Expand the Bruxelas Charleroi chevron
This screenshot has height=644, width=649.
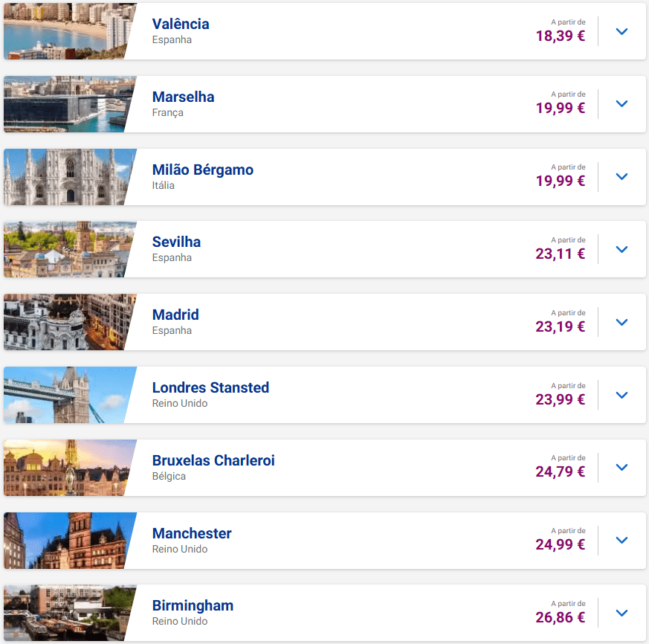(x=622, y=468)
